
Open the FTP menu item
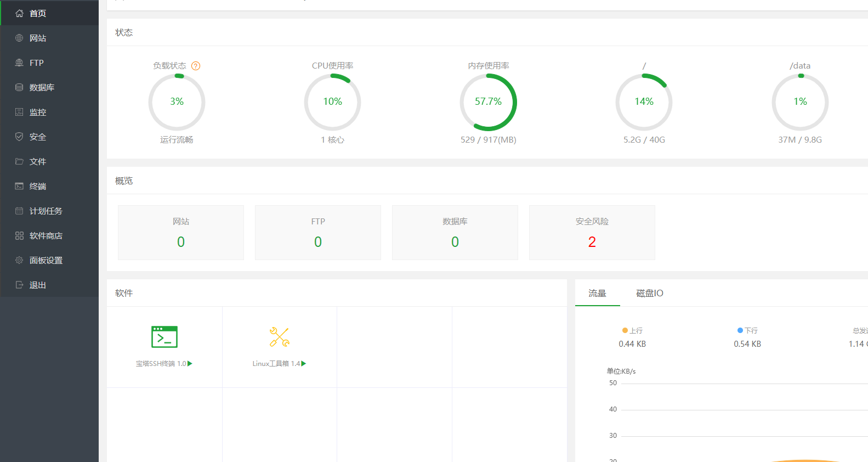tap(37, 63)
